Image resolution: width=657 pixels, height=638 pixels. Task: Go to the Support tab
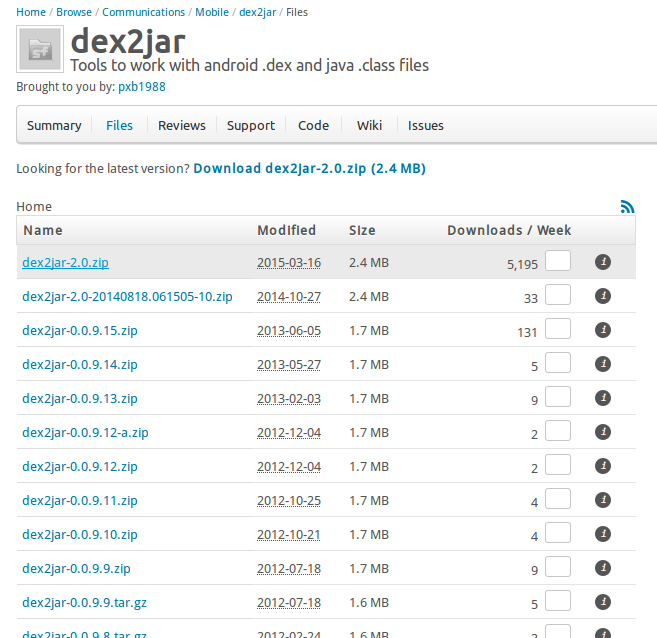251,125
